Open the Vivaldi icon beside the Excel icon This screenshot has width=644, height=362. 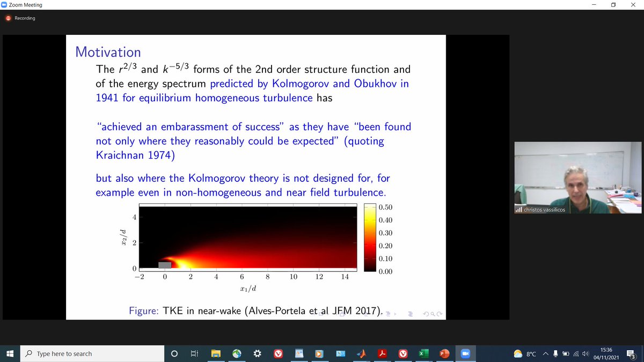tap(403, 353)
